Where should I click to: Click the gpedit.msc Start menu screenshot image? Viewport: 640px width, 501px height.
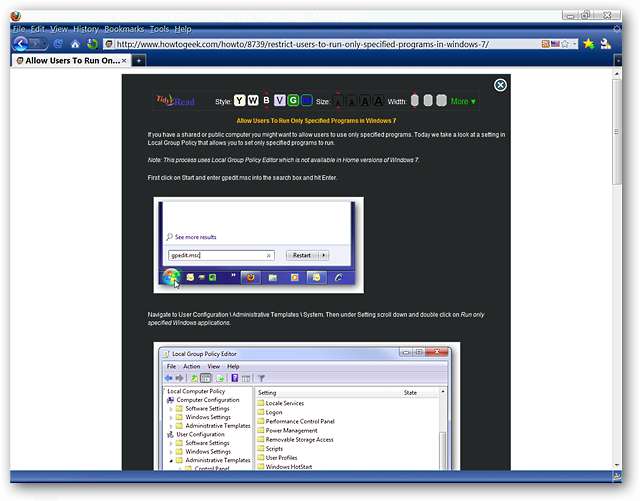tap(259, 245)
